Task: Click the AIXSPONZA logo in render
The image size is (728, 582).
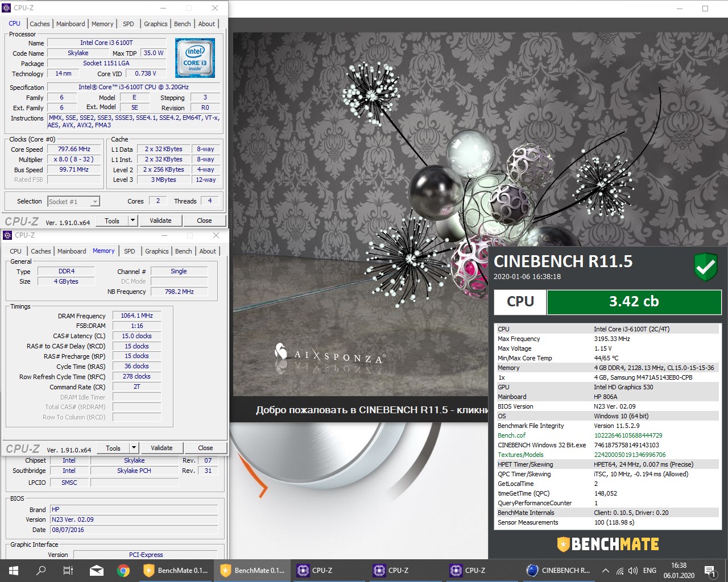Action: click(x=330, y=353)
